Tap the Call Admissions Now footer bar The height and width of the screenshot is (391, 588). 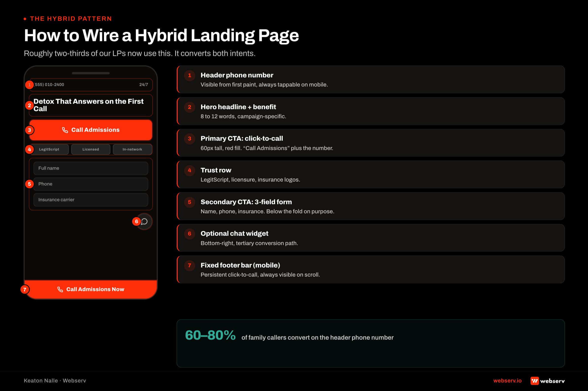91,289
